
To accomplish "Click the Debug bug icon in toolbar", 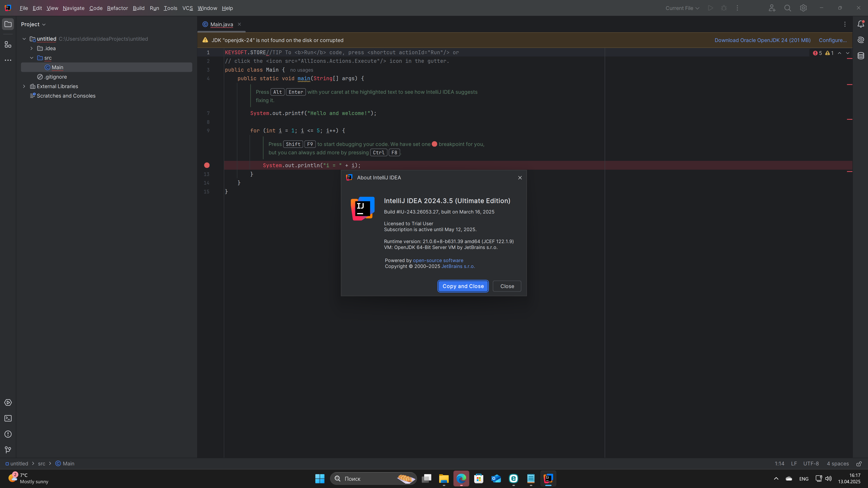I will click(724, 8).
